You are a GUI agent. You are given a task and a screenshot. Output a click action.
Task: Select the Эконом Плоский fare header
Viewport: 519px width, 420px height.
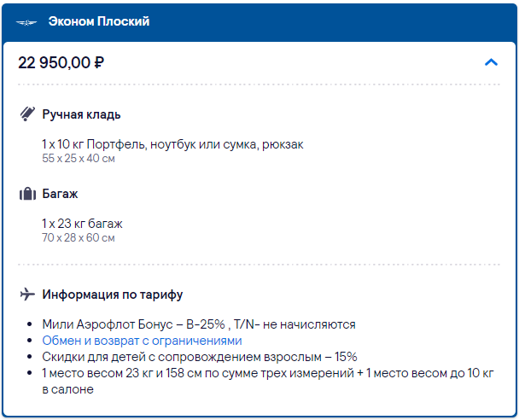pos(99,21)
